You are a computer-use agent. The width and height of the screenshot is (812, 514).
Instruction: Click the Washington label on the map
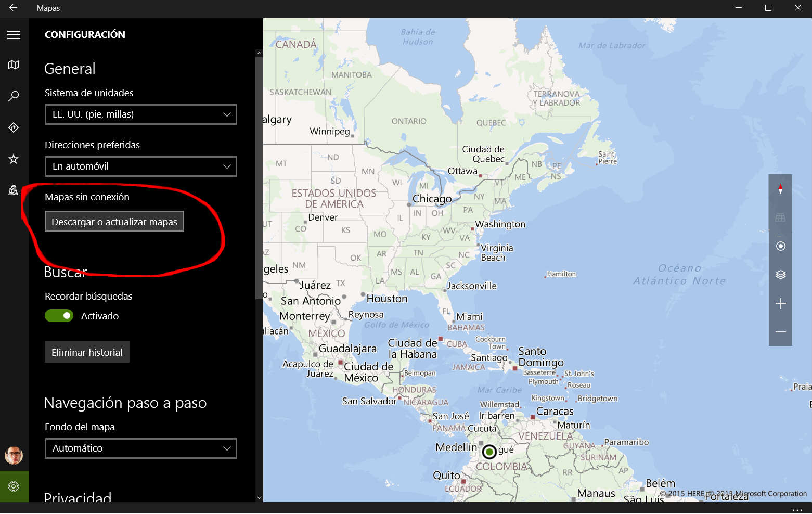pyautogui.click(x=500, y=224)
